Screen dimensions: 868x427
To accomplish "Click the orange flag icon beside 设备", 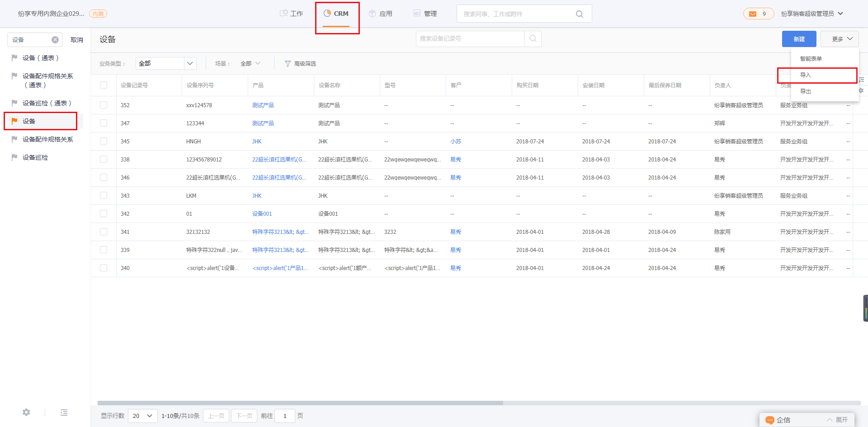I will [x=14, y=121].
